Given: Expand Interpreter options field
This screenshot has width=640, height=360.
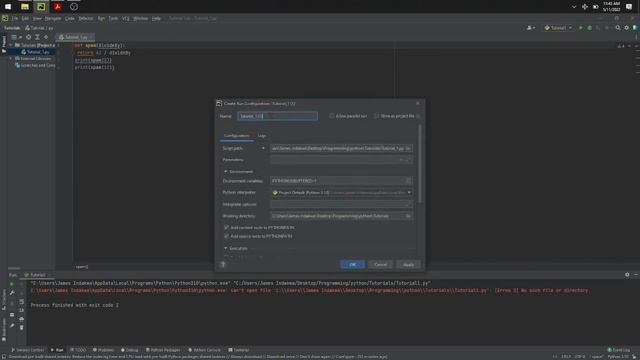Looking at the screenshot, I should (x=409, y=204).
